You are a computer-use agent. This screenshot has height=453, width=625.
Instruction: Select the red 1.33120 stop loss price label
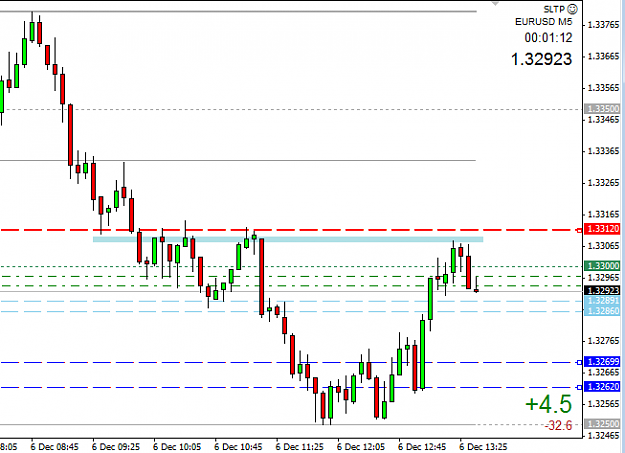click(603, 229)
